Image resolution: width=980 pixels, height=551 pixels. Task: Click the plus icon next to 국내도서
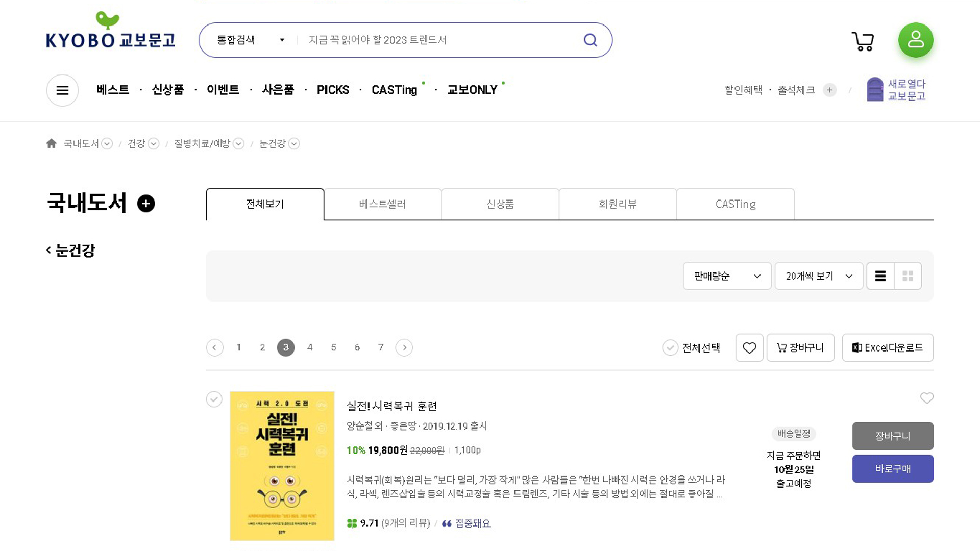pyautogui.click(x=146, y=204)
